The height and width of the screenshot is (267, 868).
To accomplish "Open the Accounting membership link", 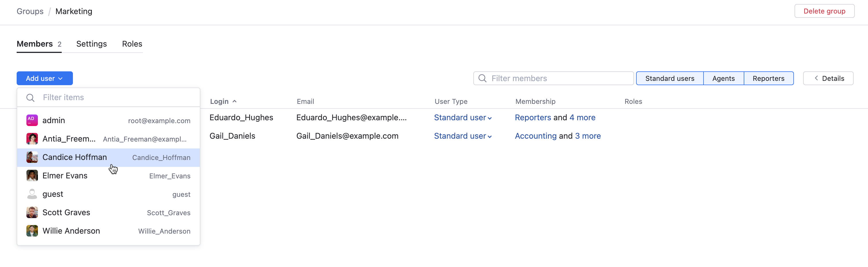I will 535,136.
